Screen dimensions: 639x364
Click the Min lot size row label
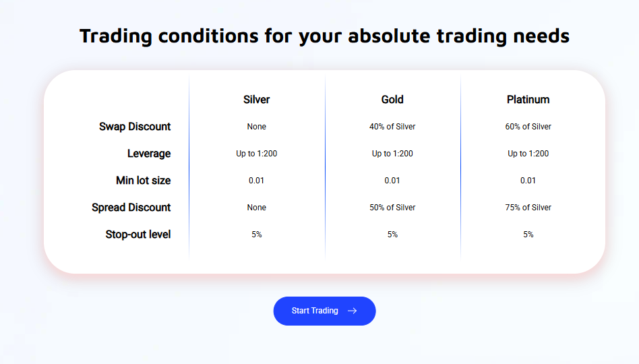click(143, 181)
